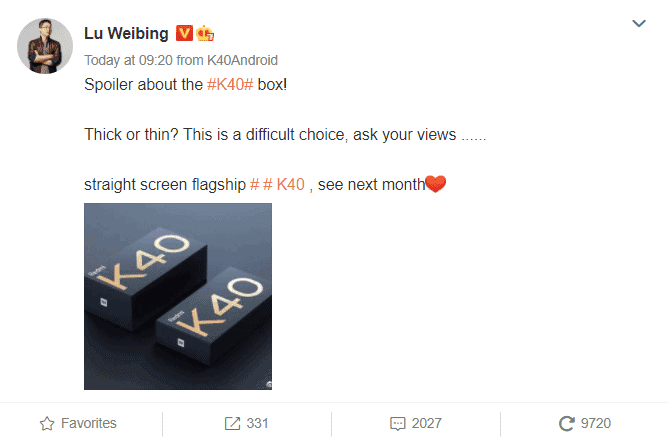Image resolution: width=668 pixels, height=442 pixels.
Task: Select the Favorites label
Action: coord(89,423)
